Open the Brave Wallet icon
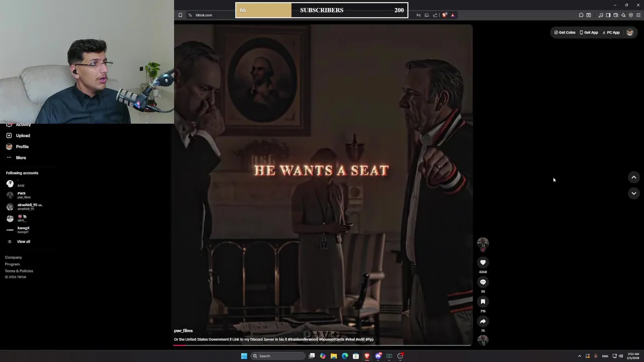The height and width of the screenshot is (362, 644). pos(616,15)
